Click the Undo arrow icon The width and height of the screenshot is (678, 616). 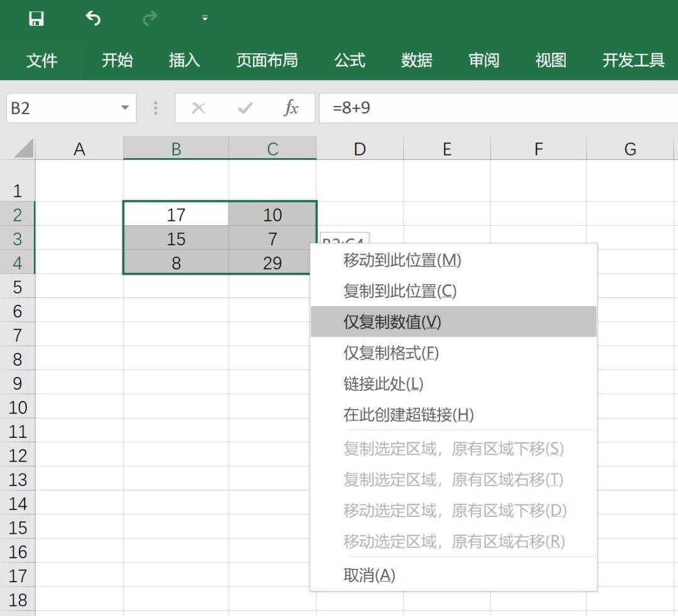click(x=93, y=19)
